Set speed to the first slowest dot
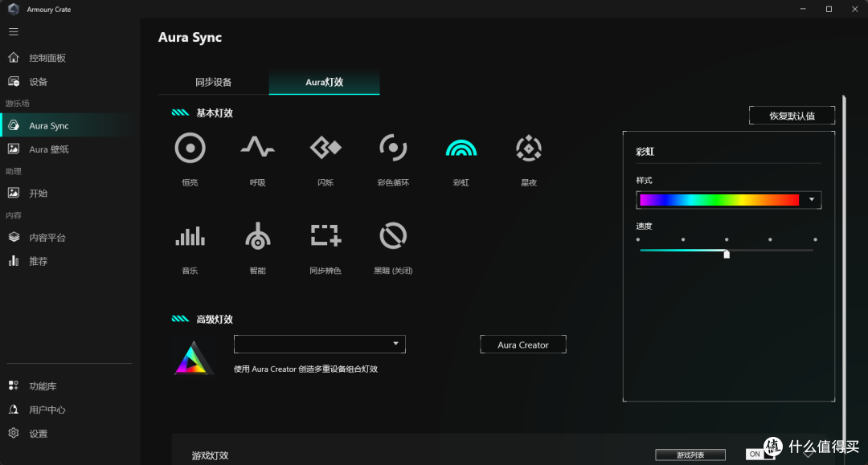The width and height of the screenshot is (868, 465). pyautogui.click(x=637, y=239)
